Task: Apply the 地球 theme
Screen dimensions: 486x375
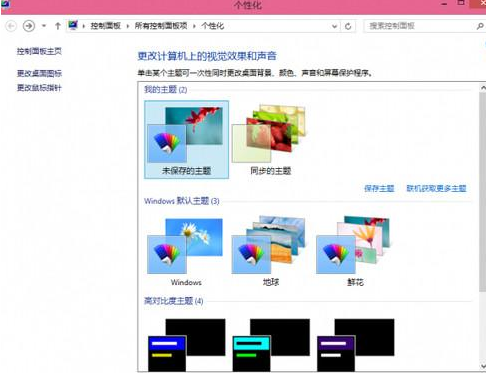Action: pyautogui.click(x=270, y=251)
